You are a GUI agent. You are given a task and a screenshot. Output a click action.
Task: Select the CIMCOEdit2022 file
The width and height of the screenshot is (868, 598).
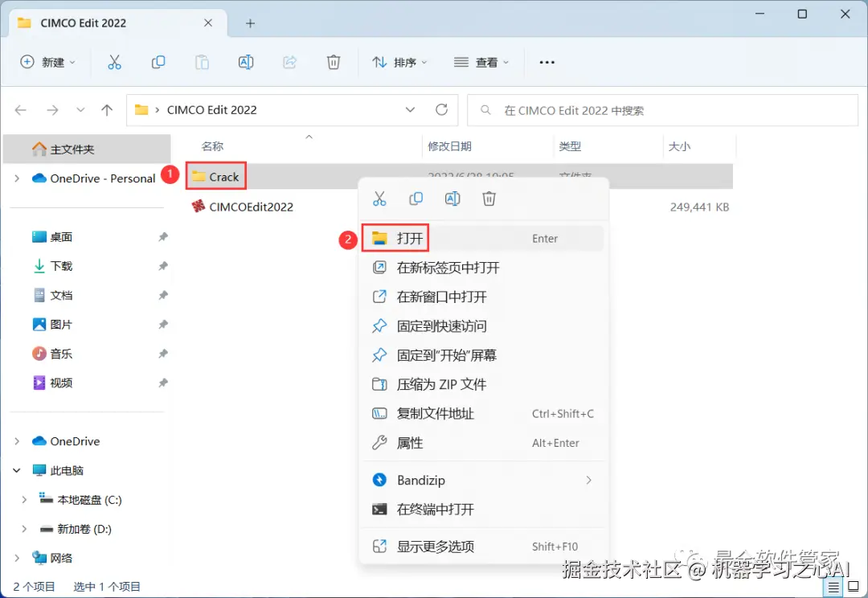coord(243,207)
